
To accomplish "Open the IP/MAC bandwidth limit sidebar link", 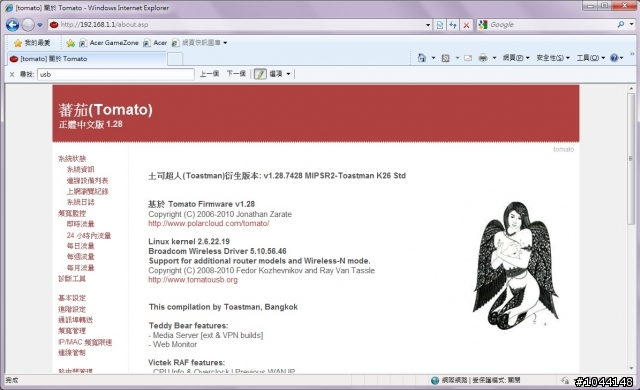I will tap(85, 342).
